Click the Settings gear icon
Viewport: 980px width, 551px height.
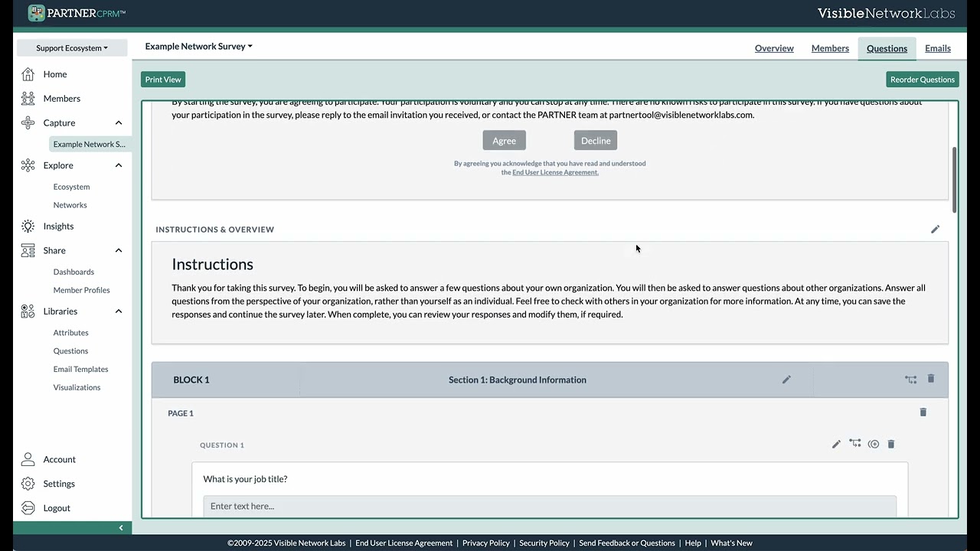pyautogui.click(x=28, y=484)
